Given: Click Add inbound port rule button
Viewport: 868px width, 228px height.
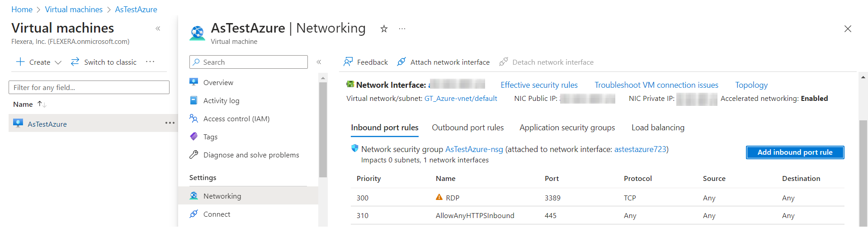Looking at the screenshot, I should [795, 152].
